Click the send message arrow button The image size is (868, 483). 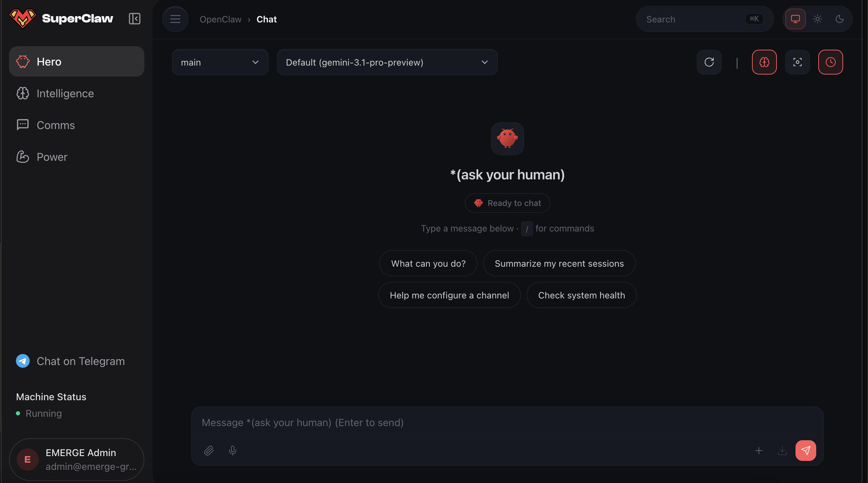[x=806, y=451]
